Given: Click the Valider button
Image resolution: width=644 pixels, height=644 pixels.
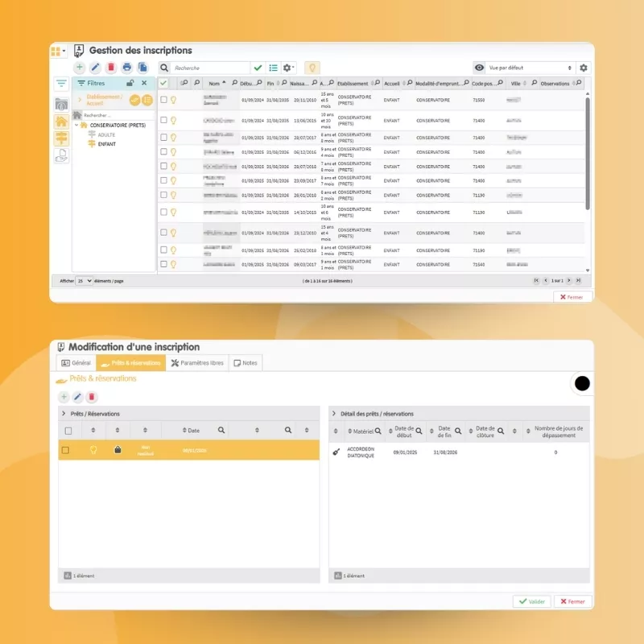Looking at the screenshot, I should click(x=530, y=601).
